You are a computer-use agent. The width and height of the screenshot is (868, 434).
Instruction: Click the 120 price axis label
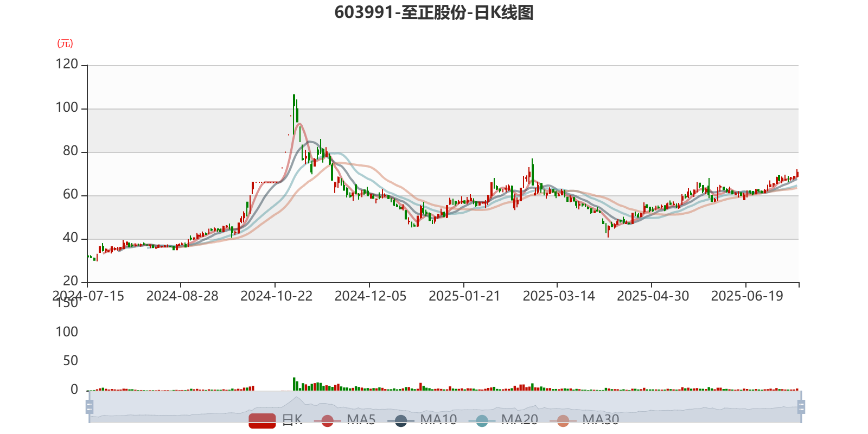[67, 65]
